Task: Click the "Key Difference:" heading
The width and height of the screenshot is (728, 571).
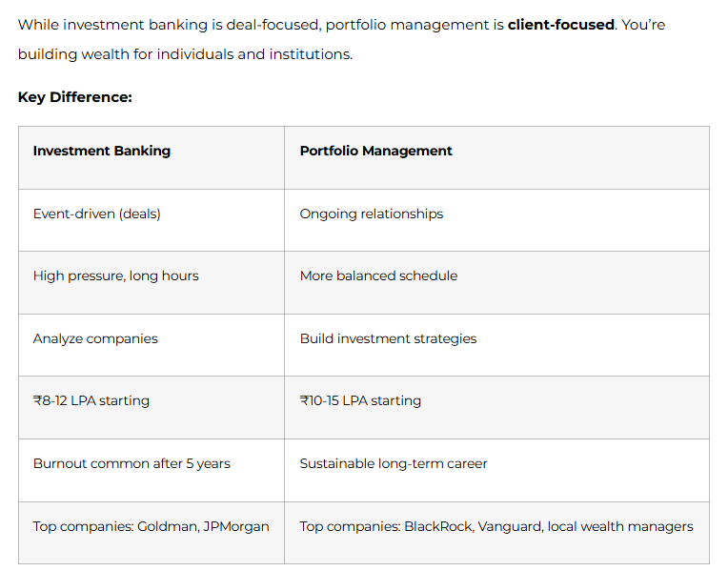Action: (x=74, y=97)
